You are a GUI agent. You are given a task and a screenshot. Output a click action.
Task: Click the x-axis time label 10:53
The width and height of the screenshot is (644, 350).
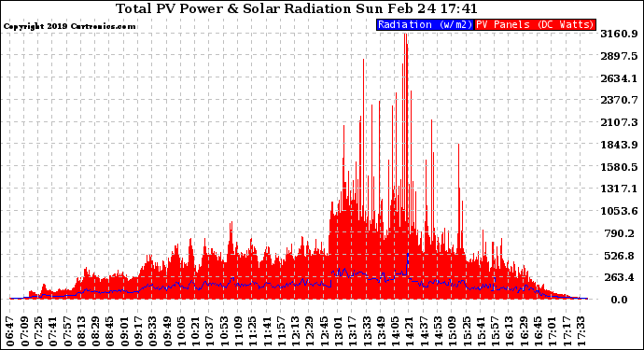click(x=224, y=331)
